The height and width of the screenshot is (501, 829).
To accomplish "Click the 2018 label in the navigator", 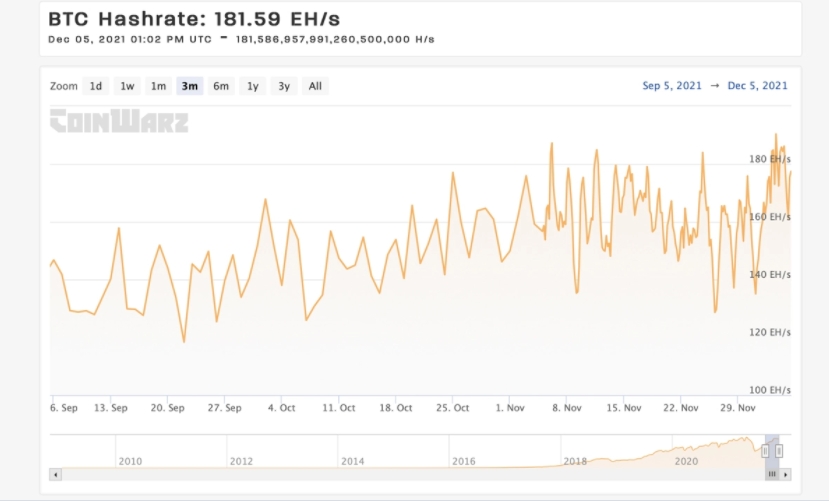I will point(575,461).
